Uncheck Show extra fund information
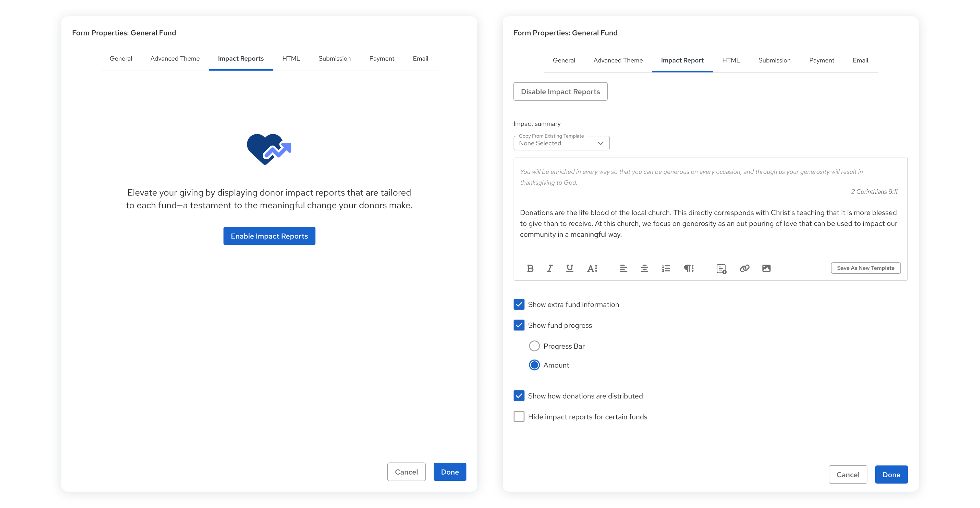This screenshot has height=508, width=980. pyautogui.click(x=519, y=304)
